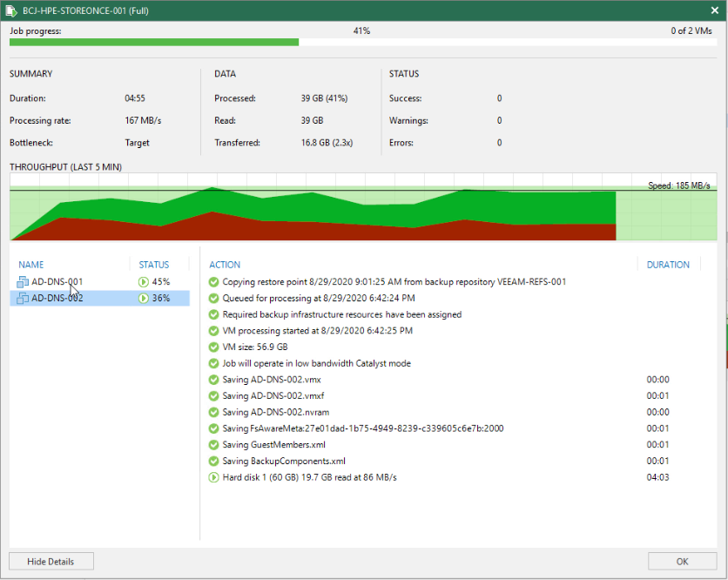
Task: Click the backup copy job icon in title bar
Action: [x=10, y=10]
